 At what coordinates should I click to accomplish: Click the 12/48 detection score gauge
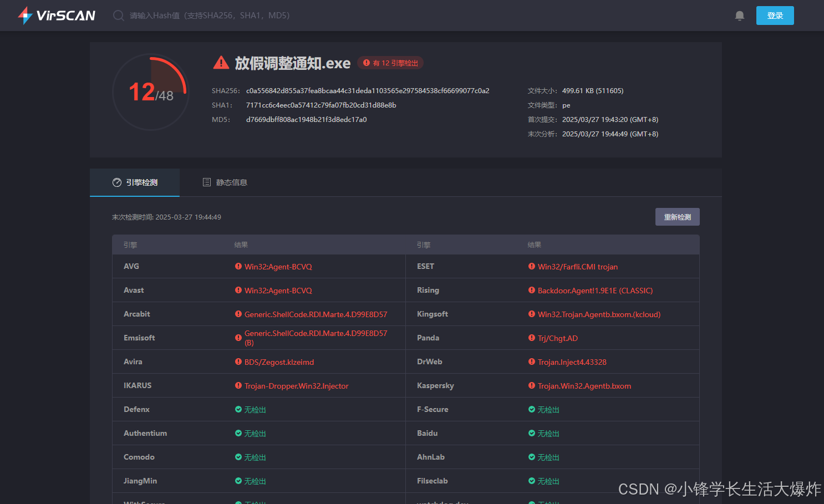151,92
